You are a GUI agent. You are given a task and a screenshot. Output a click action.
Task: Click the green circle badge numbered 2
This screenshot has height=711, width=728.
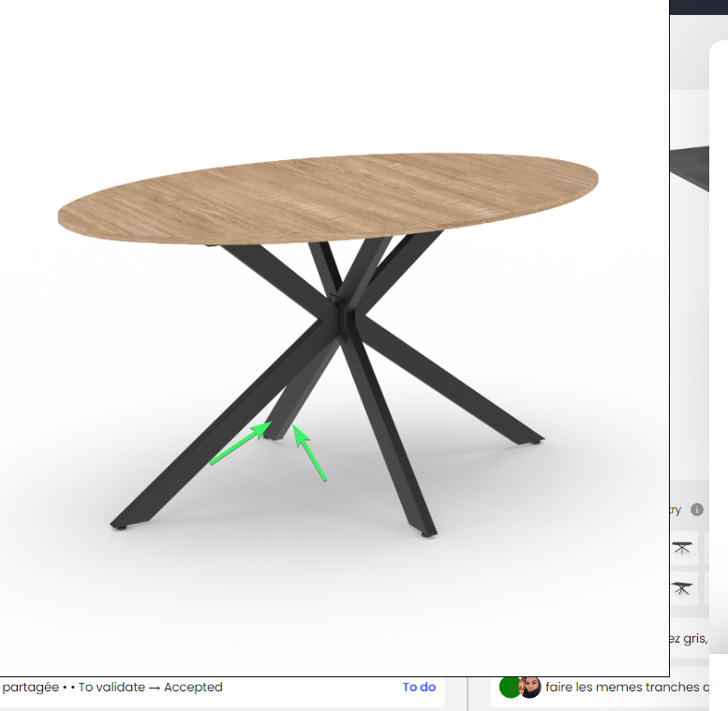point(510,688)
